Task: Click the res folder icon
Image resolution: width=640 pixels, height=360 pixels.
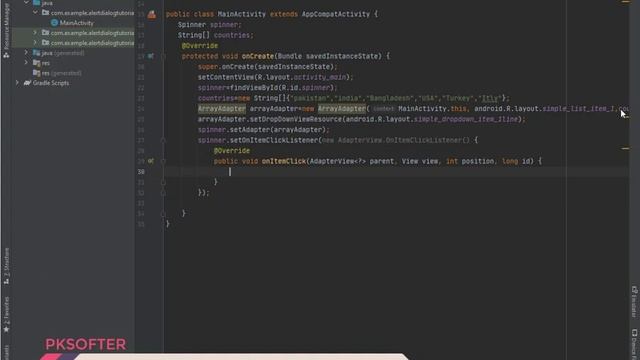Action: pyautogui.click(x=36, y=63)
